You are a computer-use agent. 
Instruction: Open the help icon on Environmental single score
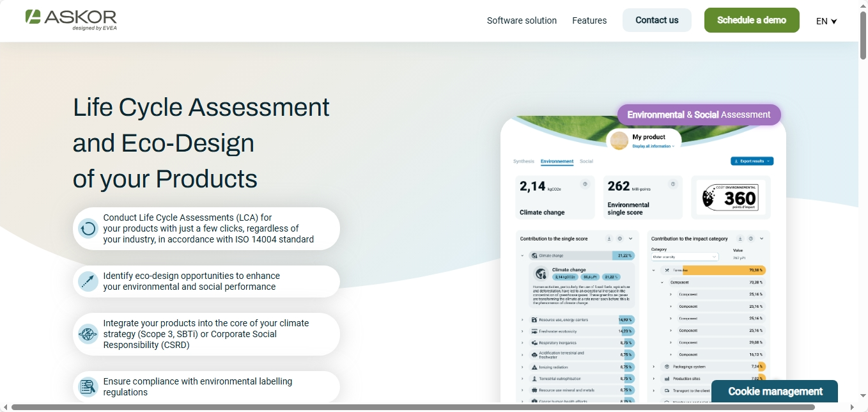[x=672, y=184]
